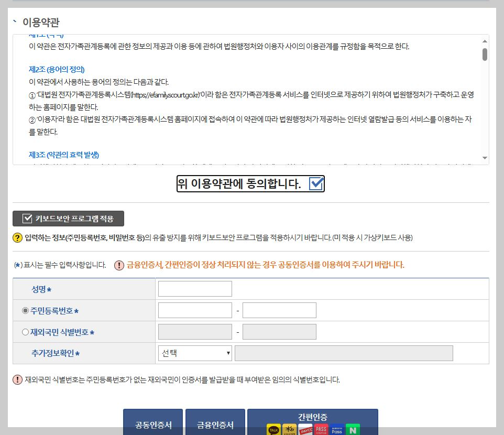This screenshot has height=435, width=504.
Task: Click inside the 성명 input field
Action: pyautogui.click(x=194, y=288)
